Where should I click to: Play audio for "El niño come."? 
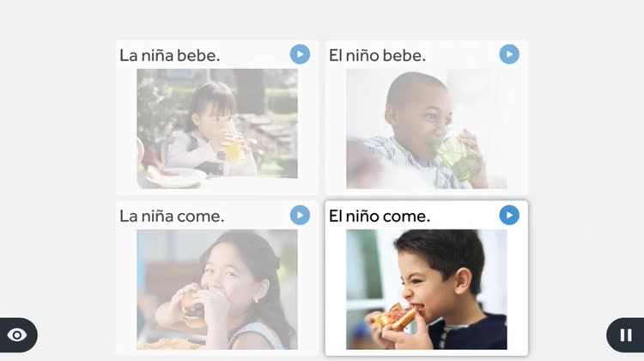tap(509, 215)
